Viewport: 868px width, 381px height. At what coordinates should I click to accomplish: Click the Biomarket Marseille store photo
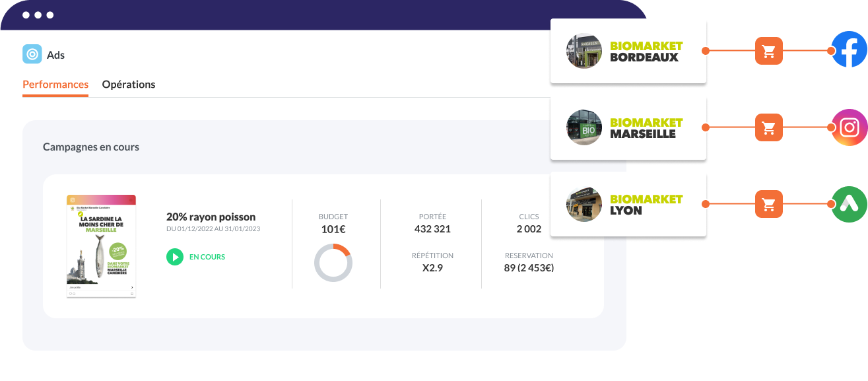pyautogui.click(x=584, y=127)
